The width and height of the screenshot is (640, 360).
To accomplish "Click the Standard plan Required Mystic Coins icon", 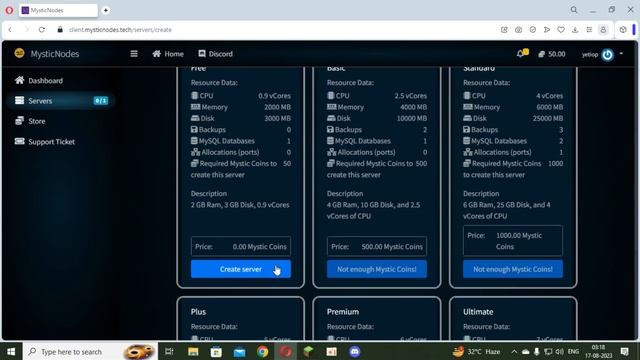I will pyautogui.click(x=467, y=163).
